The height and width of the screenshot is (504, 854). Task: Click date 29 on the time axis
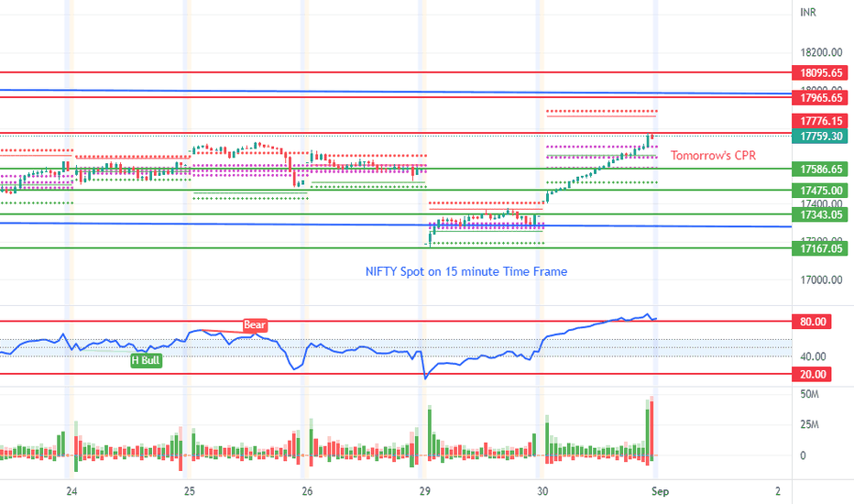[425, 491]
